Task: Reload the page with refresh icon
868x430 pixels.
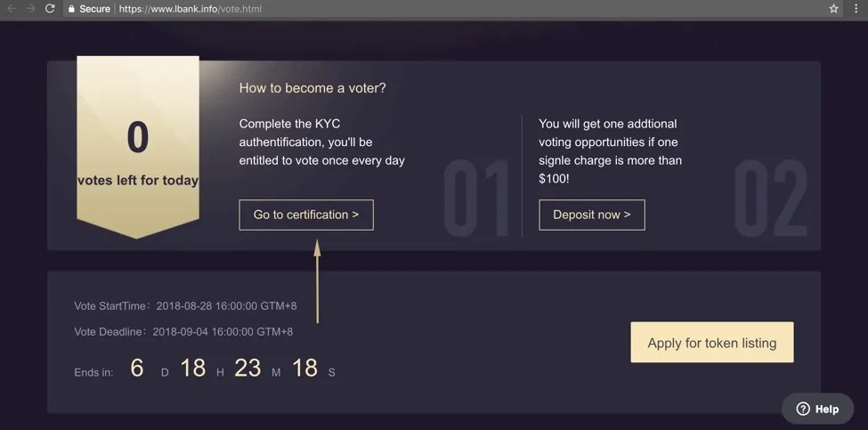Action: (50, 9)
